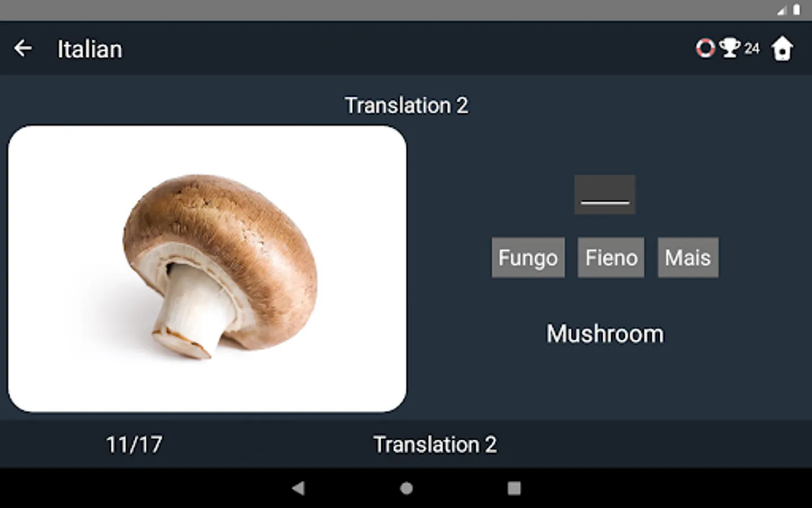Choose the answer Fungo

point(528,257)
